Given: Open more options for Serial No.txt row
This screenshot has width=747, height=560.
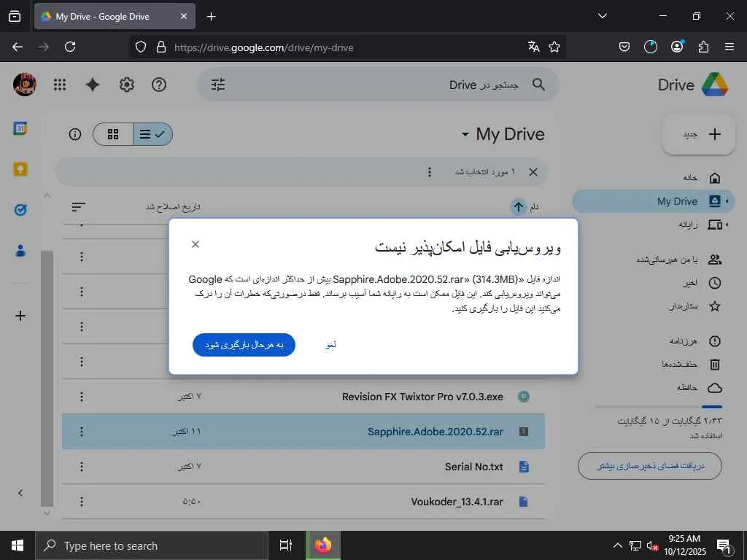Looking at the screenshot, I should [x=82, y=467].
